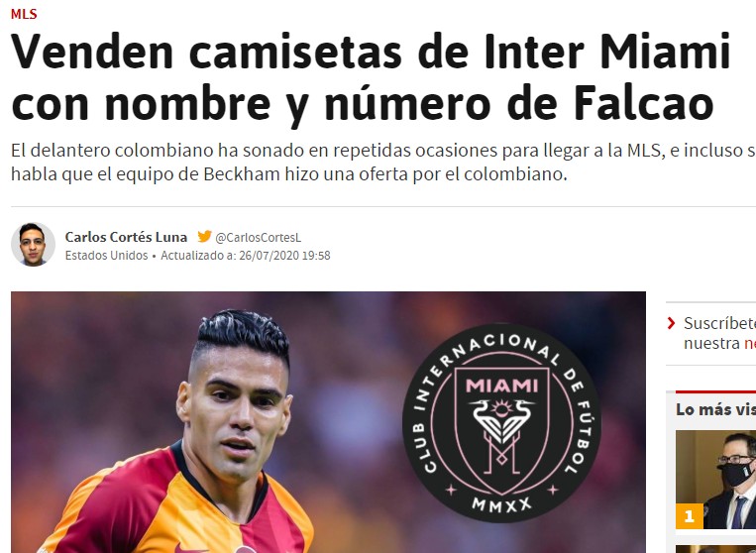Open the main Falcao article photo
This screenshot has height=553, width=756.
tap(328, 422)
